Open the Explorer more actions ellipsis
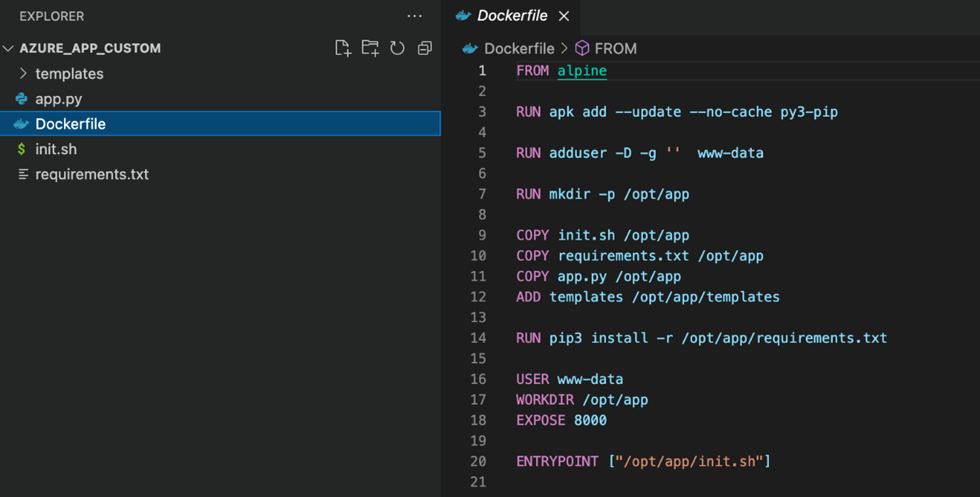Screen dimensions: 980x497 [414, 16]
